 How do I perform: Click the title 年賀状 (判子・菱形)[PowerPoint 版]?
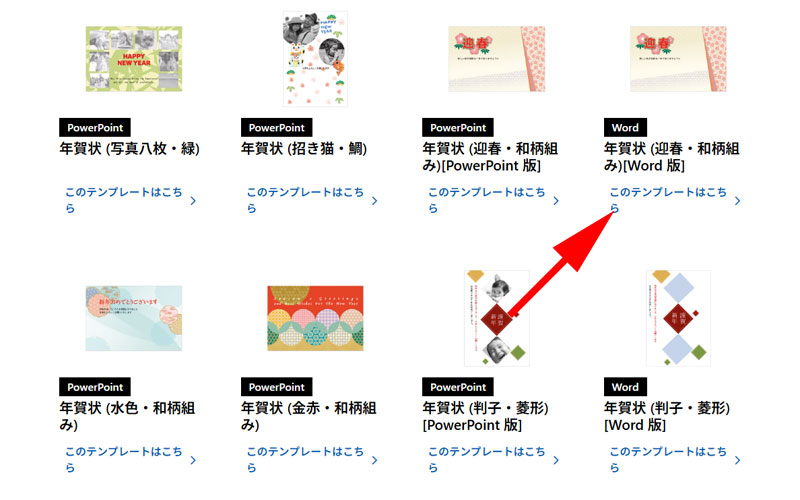tap(485, 416)
